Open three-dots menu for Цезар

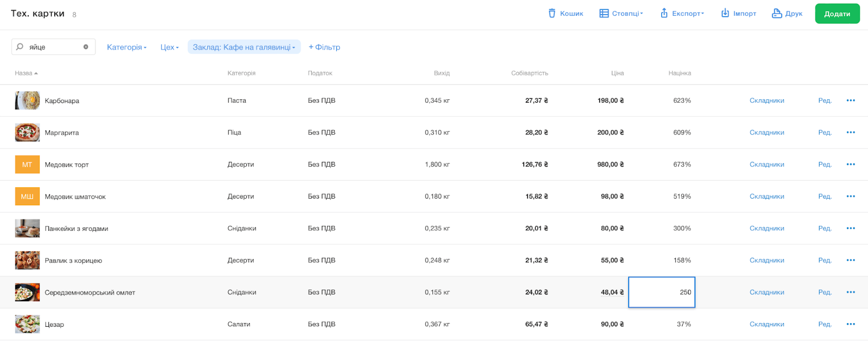tap(850, 324)
